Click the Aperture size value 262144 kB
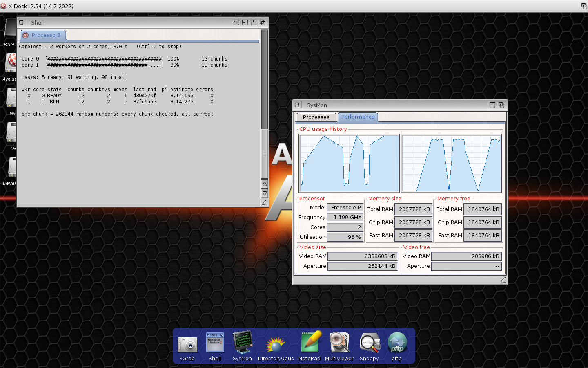 [363, 266]
